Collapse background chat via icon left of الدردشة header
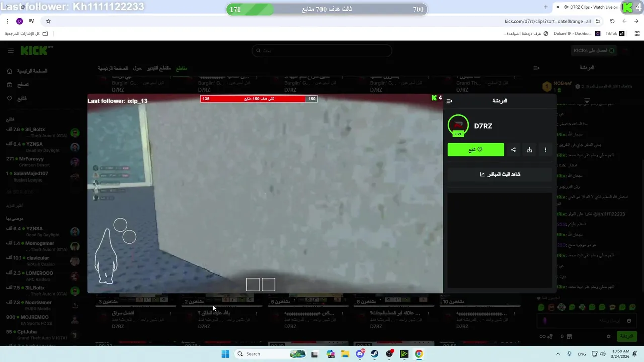Screen dimensions: 644x362 click(x=536, y=68)
